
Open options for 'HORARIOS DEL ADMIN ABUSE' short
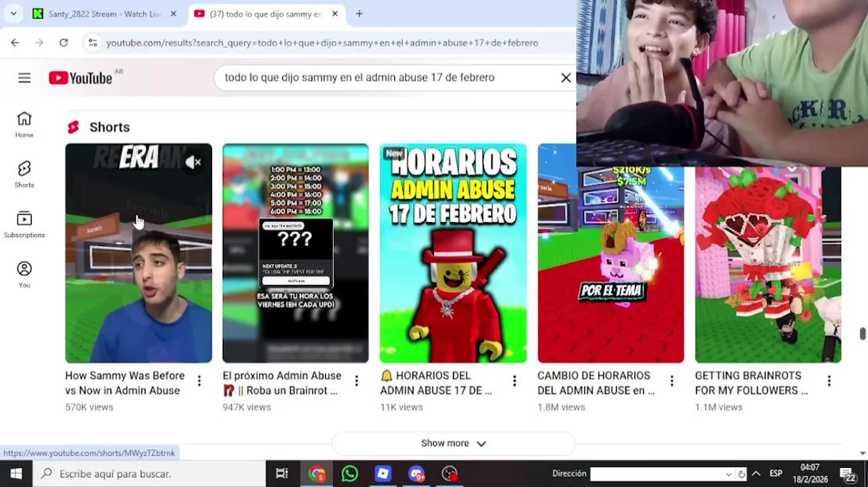point(514,381)
